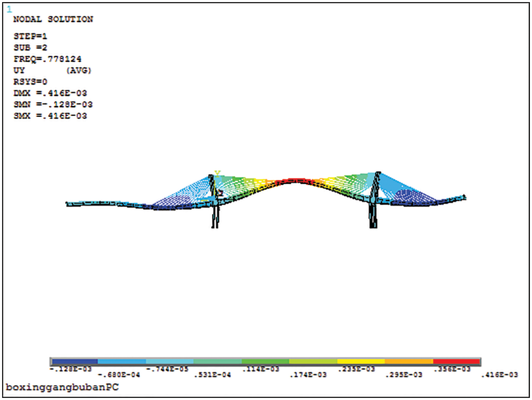Click the .174E-03 legend value label
This screenshot has height=400, width=532.
(x=308, y=375)
